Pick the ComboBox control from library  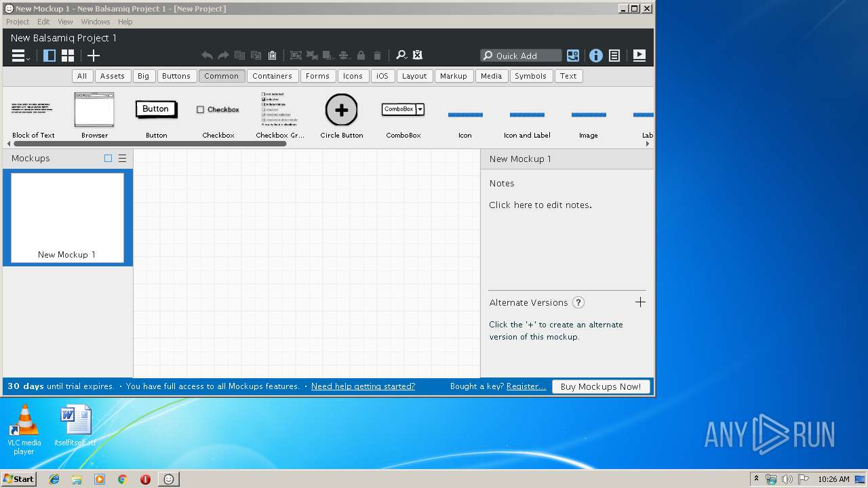click(x=403, y=115)
